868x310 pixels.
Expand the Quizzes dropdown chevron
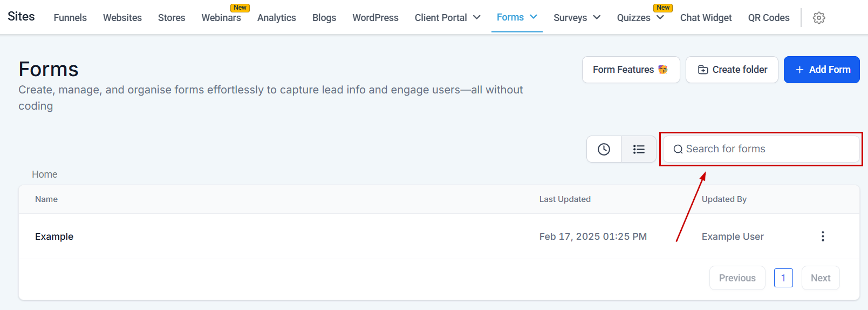click(x=660, y=17)
